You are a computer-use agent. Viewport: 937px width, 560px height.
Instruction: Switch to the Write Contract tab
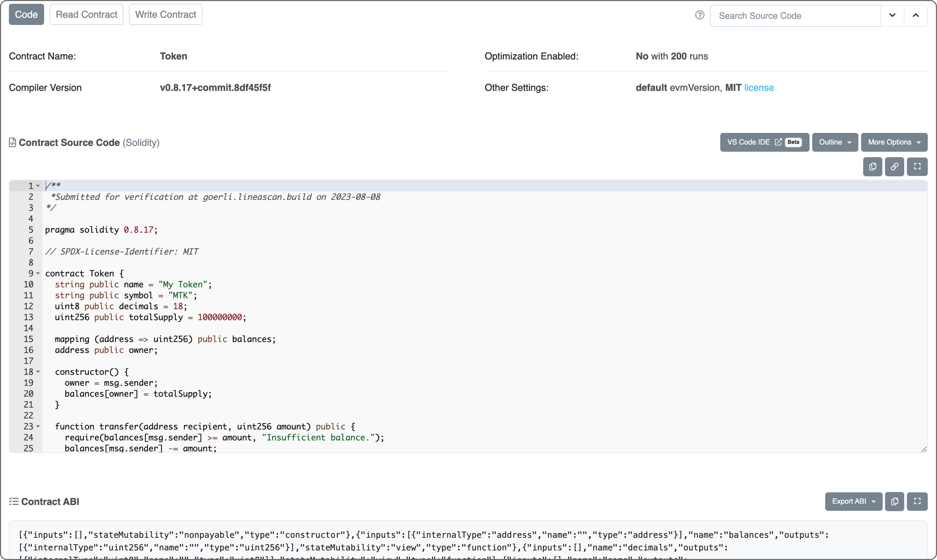[x=165, y=14]
